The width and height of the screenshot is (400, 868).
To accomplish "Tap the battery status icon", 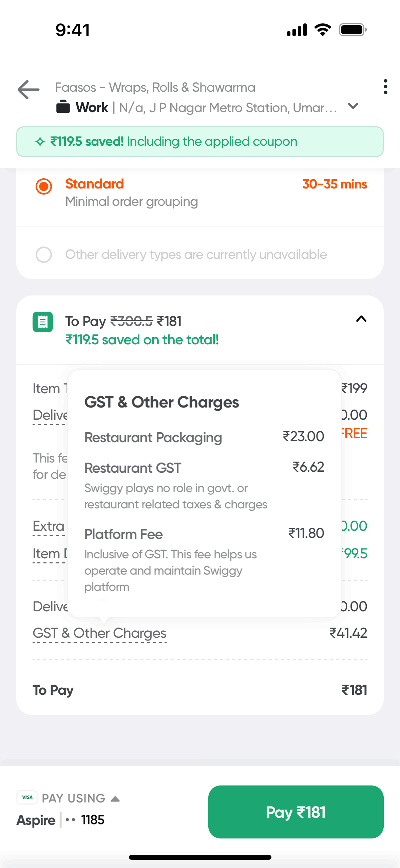I will coord(353,30).
